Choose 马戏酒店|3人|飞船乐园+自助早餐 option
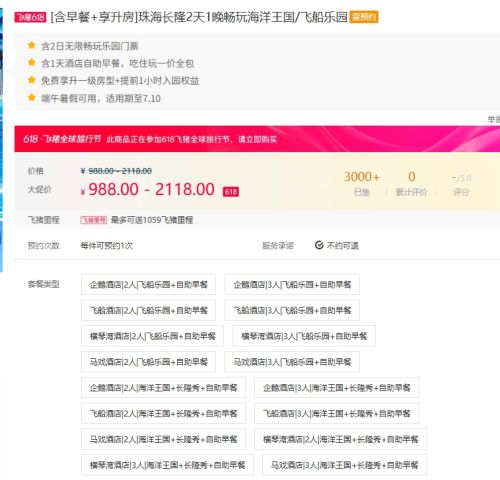The height and width of the screenshot is (480, 500). pyautogui.click(x=292, y=362)
